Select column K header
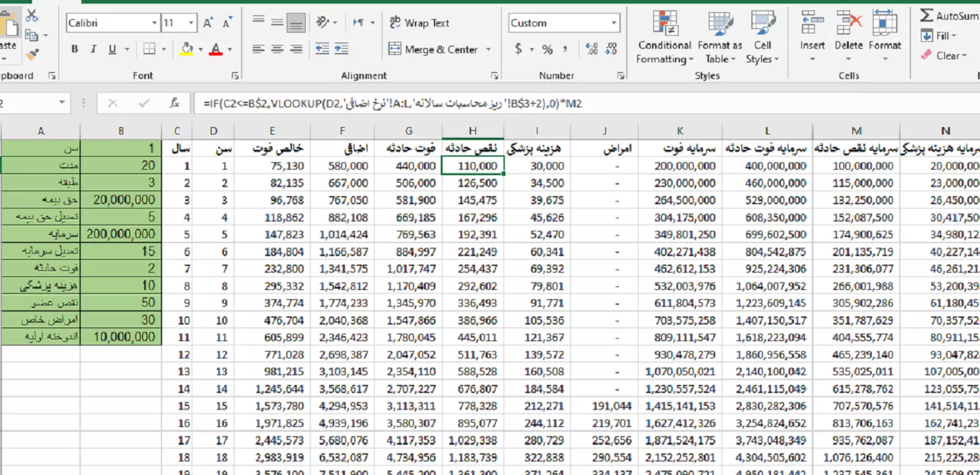Image resolution: width=980 pixels, height=475 pixels. 680,131
